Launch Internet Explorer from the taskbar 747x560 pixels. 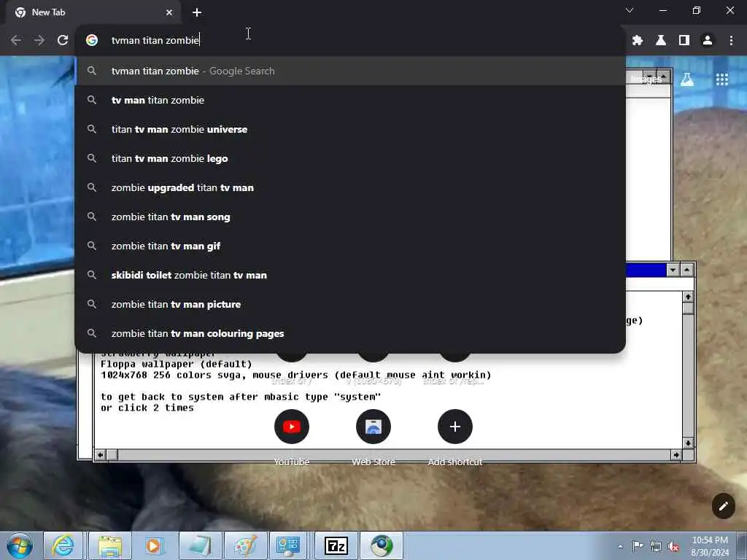click(x=63, y=545)
